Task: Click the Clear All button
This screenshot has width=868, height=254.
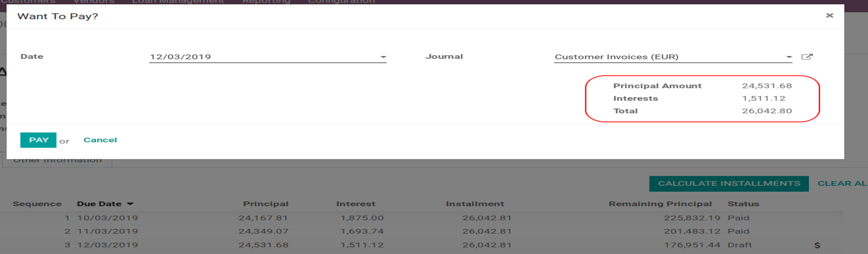Action: pos(842,183)
